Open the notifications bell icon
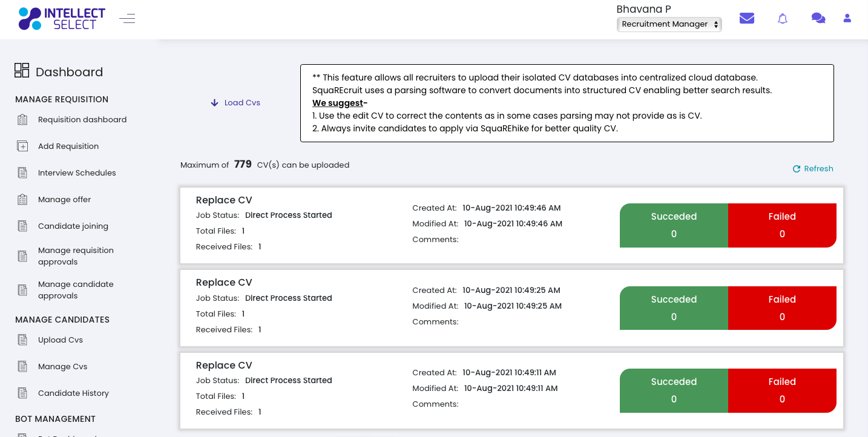 tap(783, 19)
